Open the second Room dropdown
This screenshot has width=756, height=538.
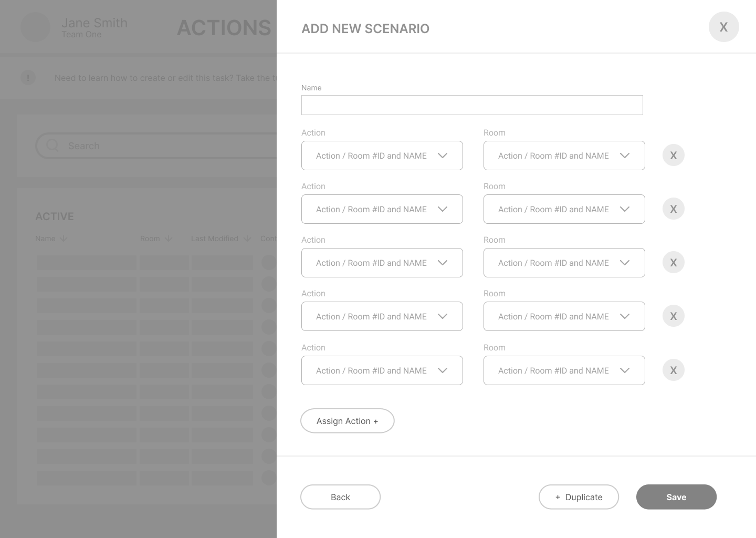[x=564, y=209]
